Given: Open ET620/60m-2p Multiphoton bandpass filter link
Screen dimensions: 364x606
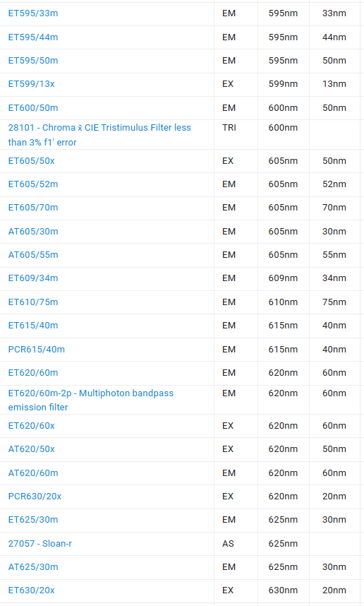Looking at the screenshot, I should coord(91,400).
